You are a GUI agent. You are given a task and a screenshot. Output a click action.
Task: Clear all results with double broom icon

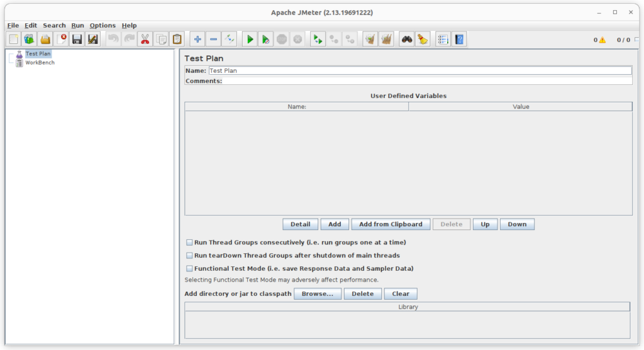coord(387,40)
